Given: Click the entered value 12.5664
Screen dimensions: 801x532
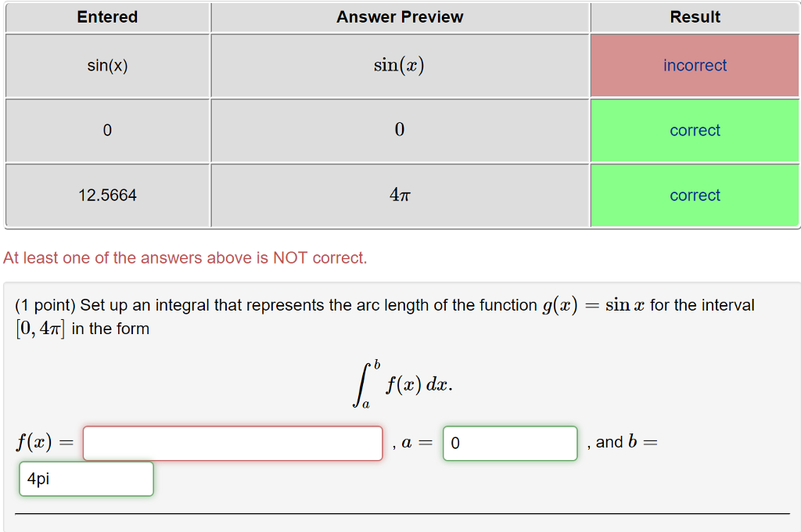Looking at the screenshot, I should [x=107, y=195].
